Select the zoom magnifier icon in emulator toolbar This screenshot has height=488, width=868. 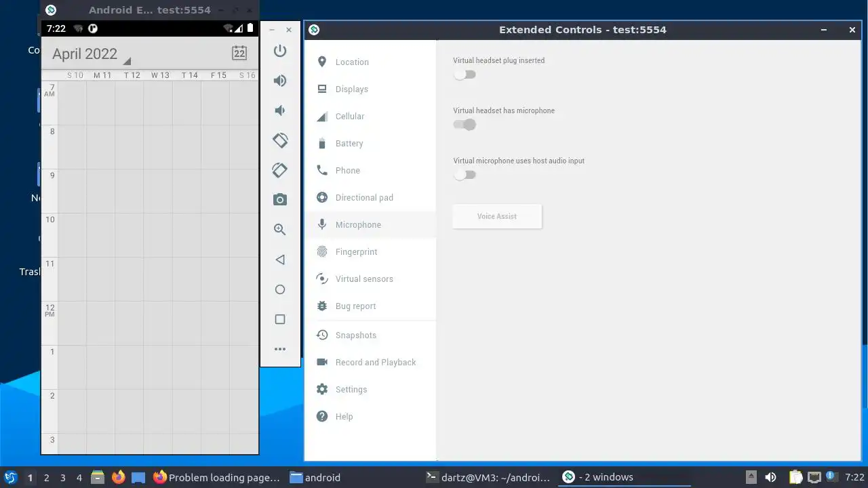[280, 230]
